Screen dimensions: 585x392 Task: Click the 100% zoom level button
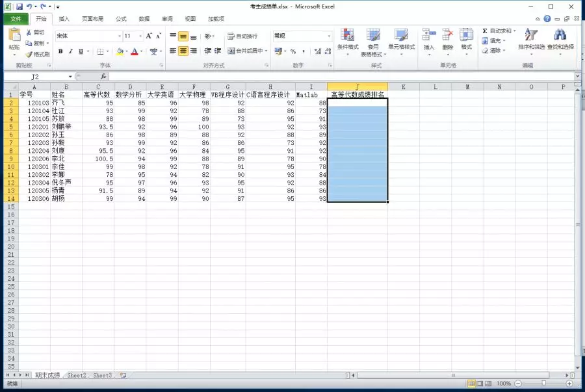504,384
